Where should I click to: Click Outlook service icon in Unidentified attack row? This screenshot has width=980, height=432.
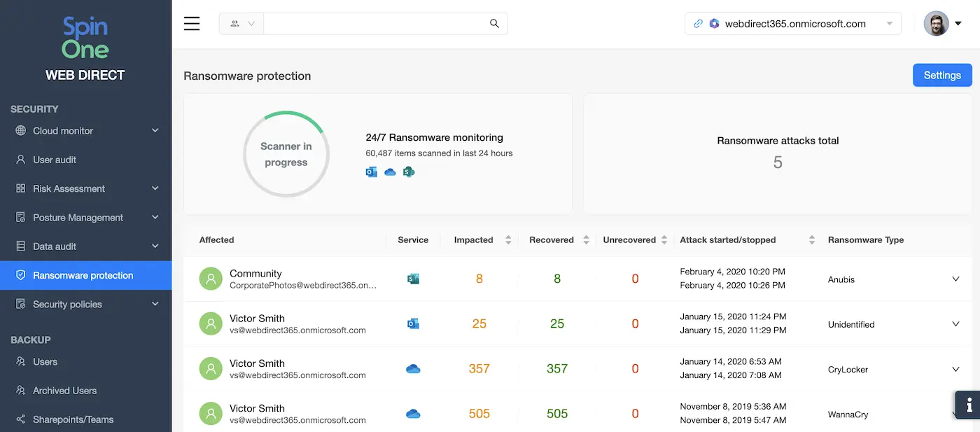tap(413, 324)
